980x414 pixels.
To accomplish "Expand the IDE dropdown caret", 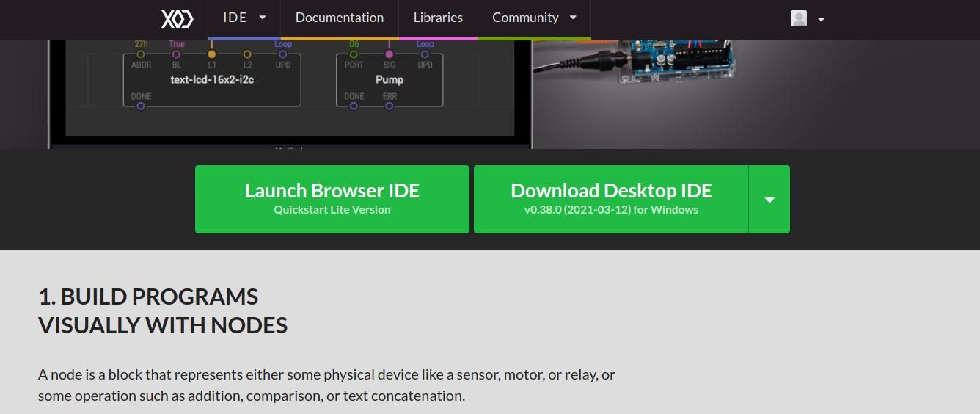I will point(263,18).
